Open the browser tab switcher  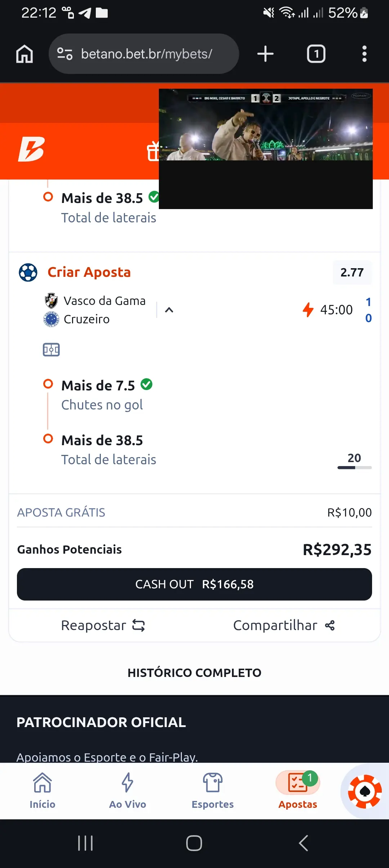316,54
